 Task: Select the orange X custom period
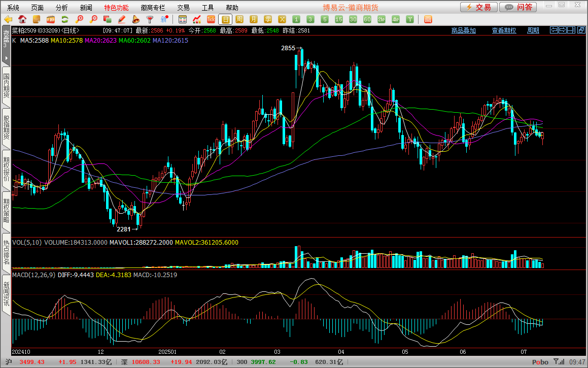(282, 19)
